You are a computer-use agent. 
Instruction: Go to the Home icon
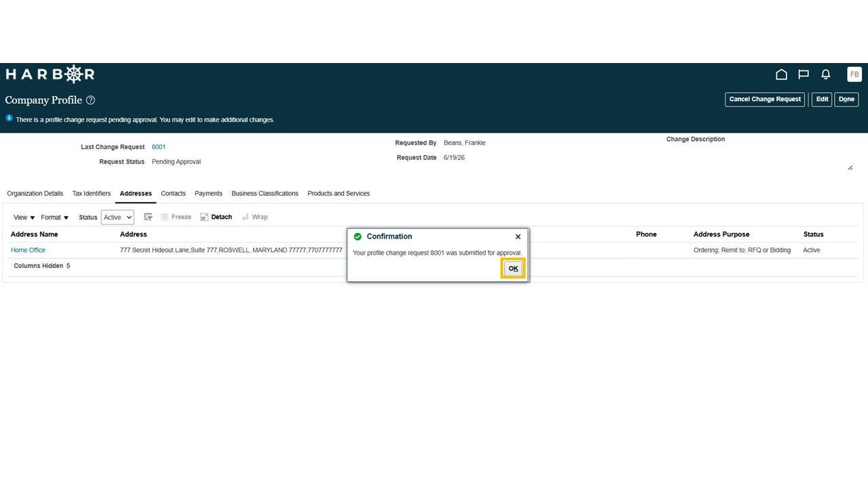781,75
